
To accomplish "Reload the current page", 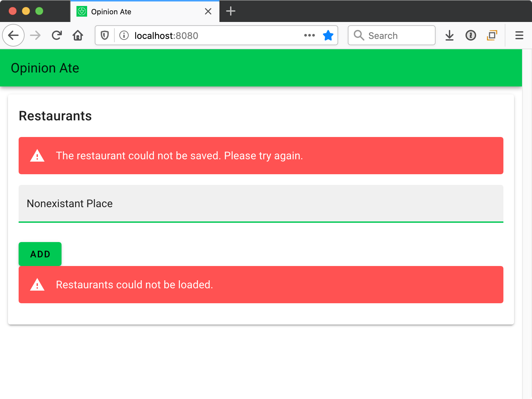I will (x=57, y=35).
